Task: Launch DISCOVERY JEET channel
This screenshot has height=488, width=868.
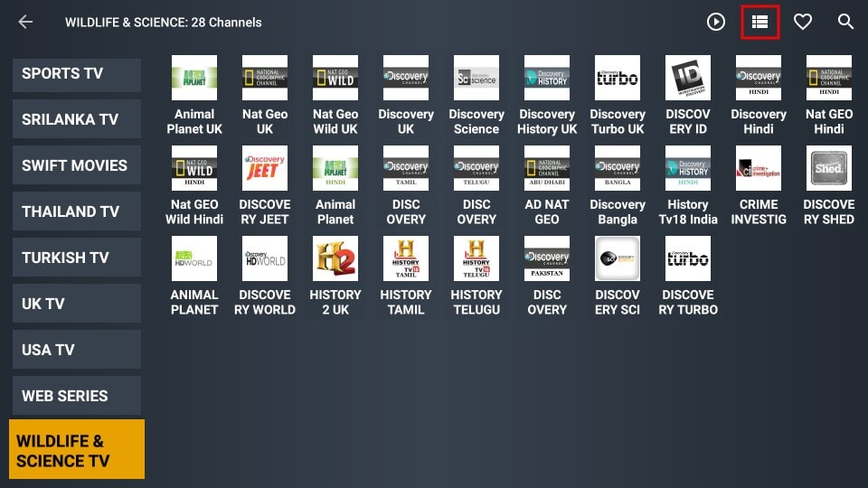Action: pos(265,186)
